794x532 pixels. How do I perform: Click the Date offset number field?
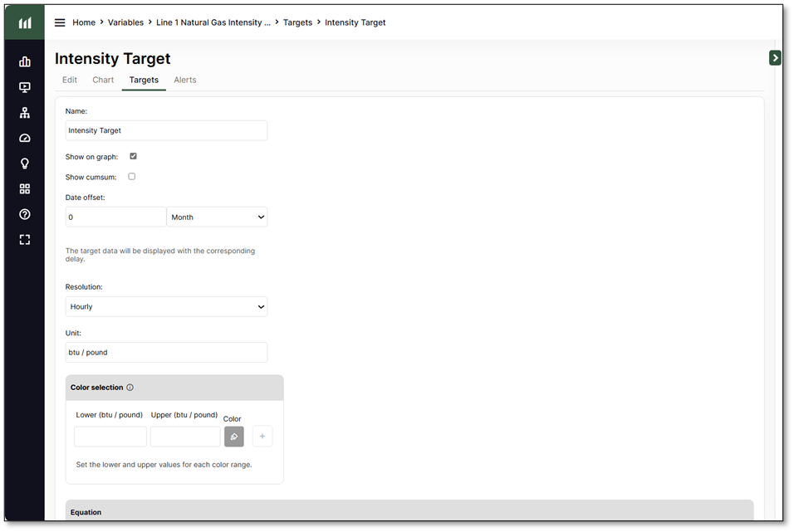[116, 217]
